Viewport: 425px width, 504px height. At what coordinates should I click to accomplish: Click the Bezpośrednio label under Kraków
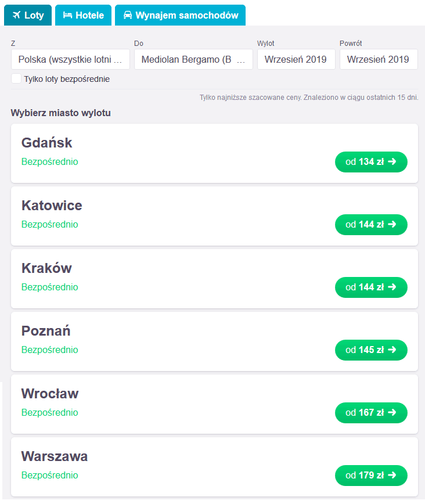[x=50, y=287]
